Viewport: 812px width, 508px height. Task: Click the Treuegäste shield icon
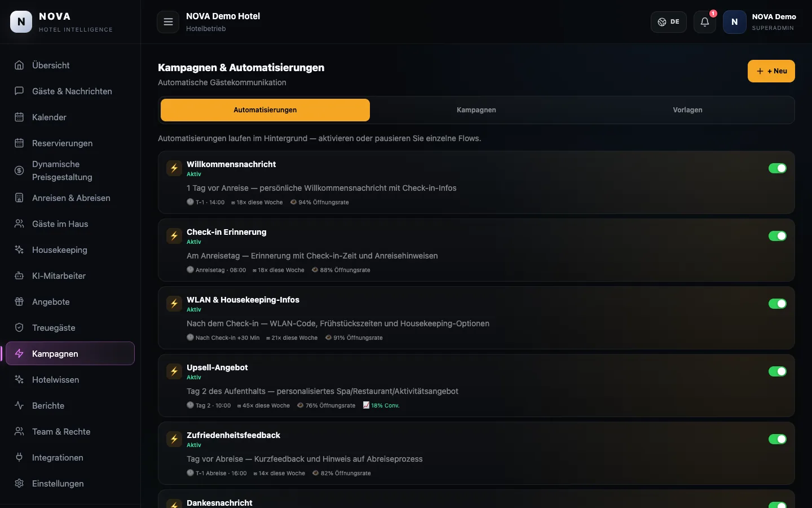coord(19,327)
